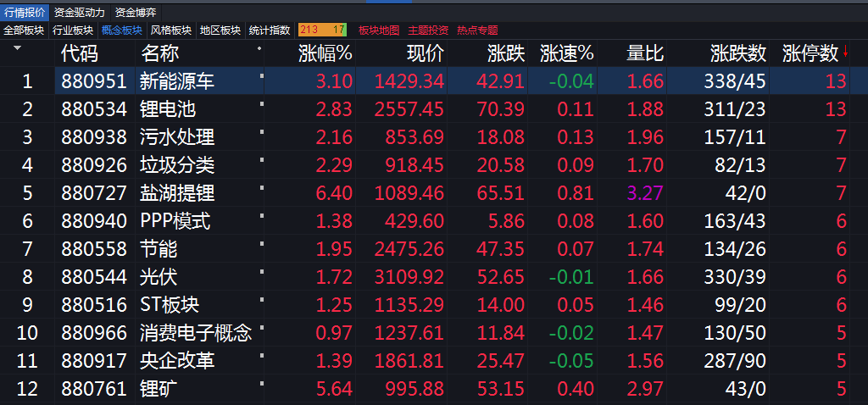Viewport: 868px width, 405px height.
Task: Click the small dot in 名称 header
Action: [x=259, y=48]
